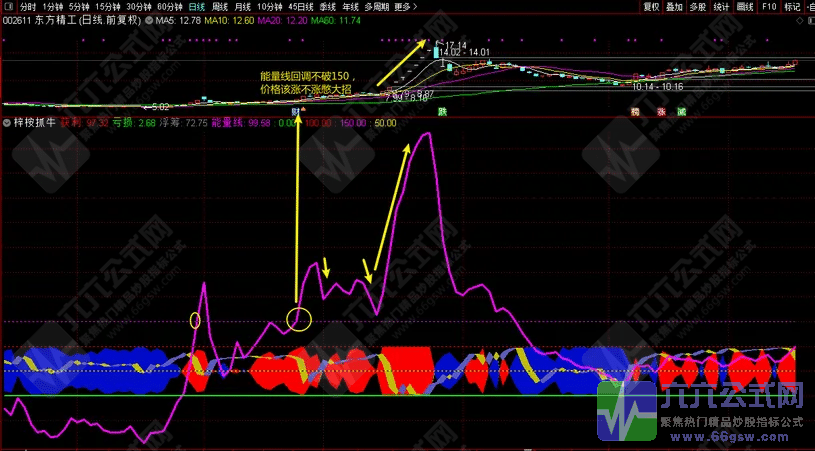Toggle the 复权 price adjustment button
This screenshot has height=451, width=815.
[x=651, y=6]
